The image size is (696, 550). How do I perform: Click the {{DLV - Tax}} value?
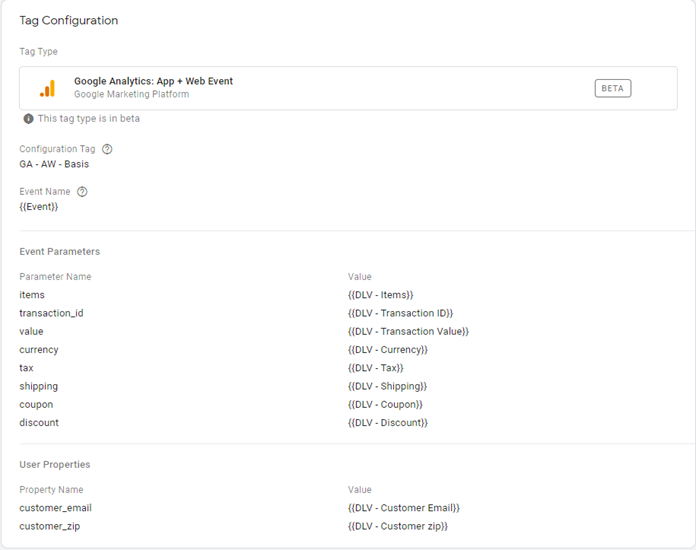tap(376, 368)
